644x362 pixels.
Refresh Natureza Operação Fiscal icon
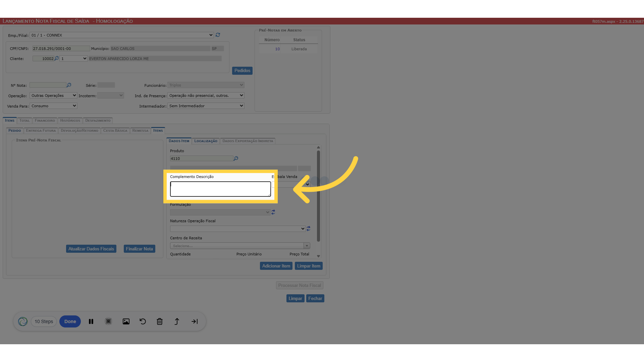click(308, 229)
